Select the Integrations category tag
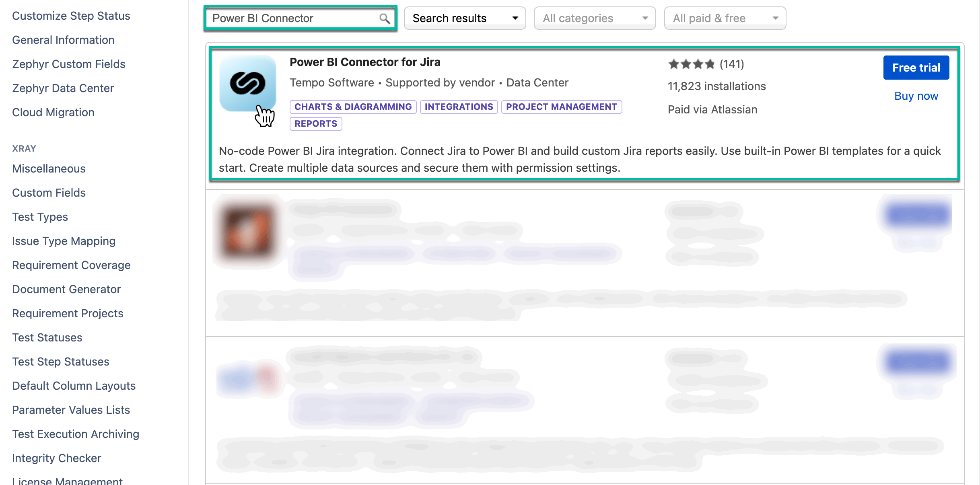Viewport: 980px width, 485px height. (x=459, y=107)
